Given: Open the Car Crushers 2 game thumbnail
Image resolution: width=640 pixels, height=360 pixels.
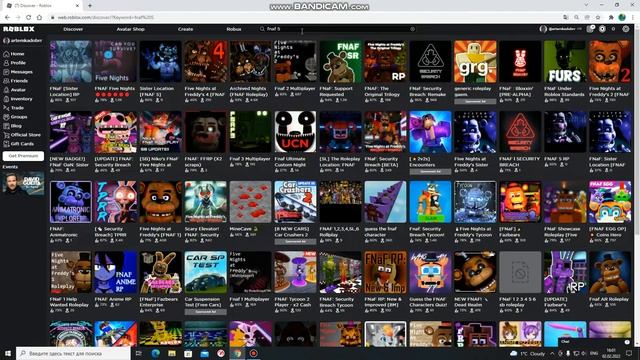Looking at the screenshot, I should pos(295,202).
